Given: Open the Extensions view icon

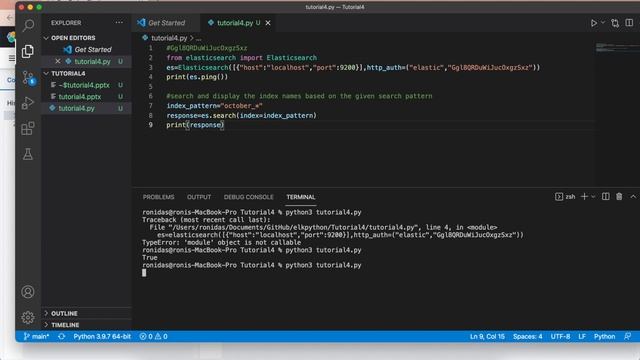Looking at the screenshot, I should [x=28, y=129].
